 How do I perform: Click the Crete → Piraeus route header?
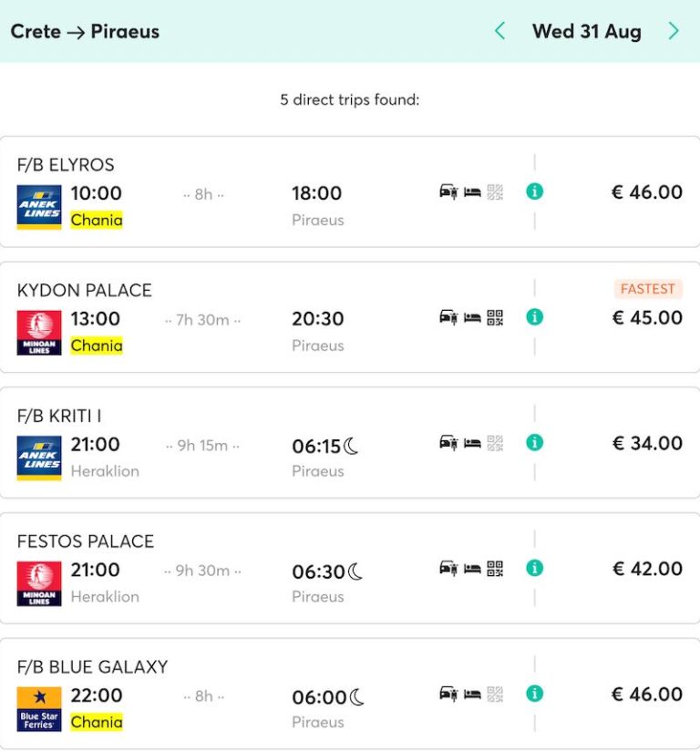coord(85,31)
